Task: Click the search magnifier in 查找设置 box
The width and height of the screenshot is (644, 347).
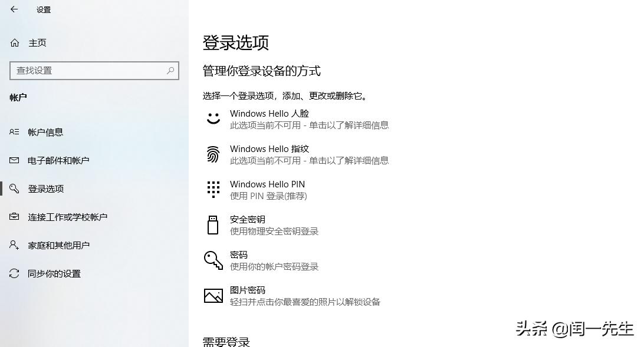Action: 170,70
